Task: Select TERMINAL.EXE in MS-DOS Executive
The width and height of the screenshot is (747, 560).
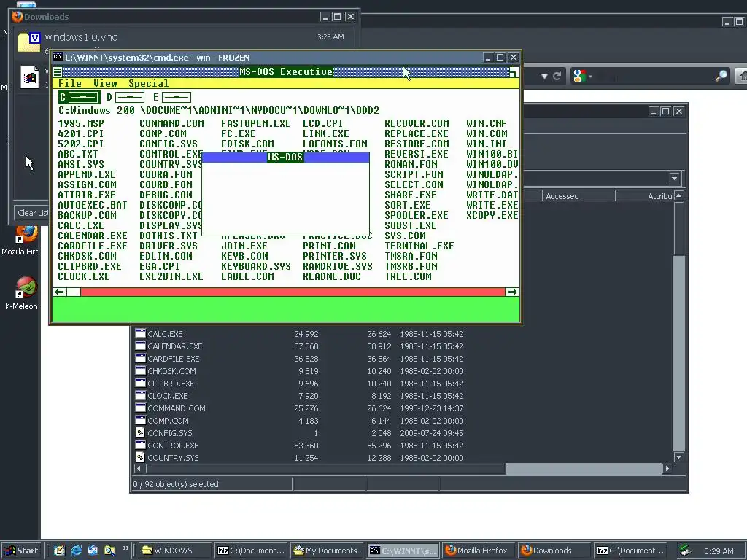Action: [x=419, y=246]
